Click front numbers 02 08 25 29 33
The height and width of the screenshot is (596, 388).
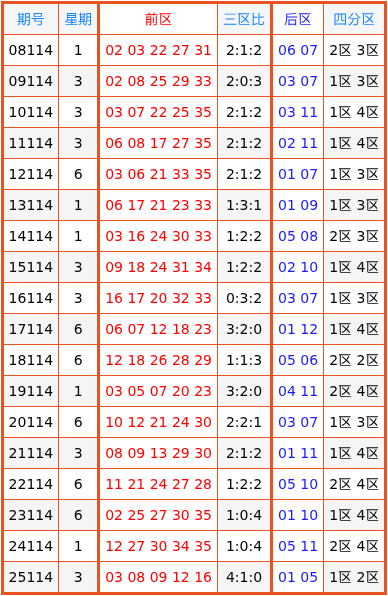click(158, 81)
